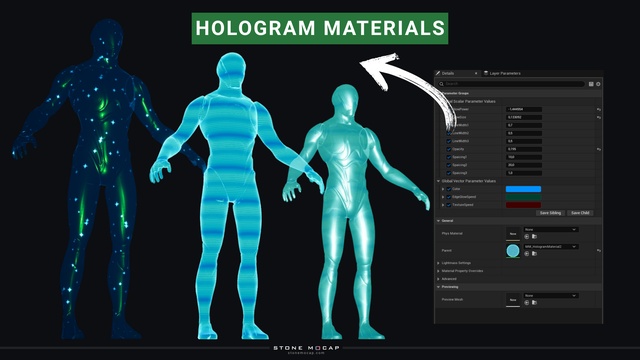Click the Save Child button
This screenshot has height=360, width=640.
[x=580, y=213]
